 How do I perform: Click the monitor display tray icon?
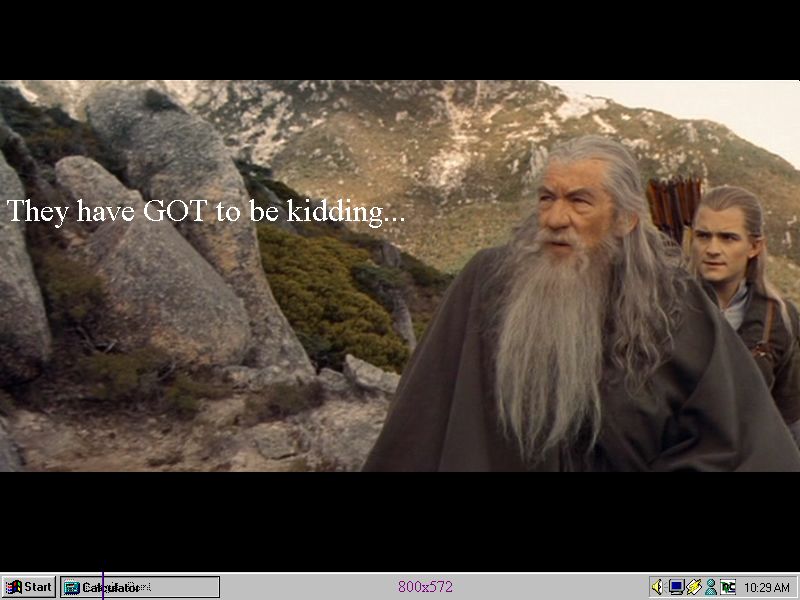(676, 587)
